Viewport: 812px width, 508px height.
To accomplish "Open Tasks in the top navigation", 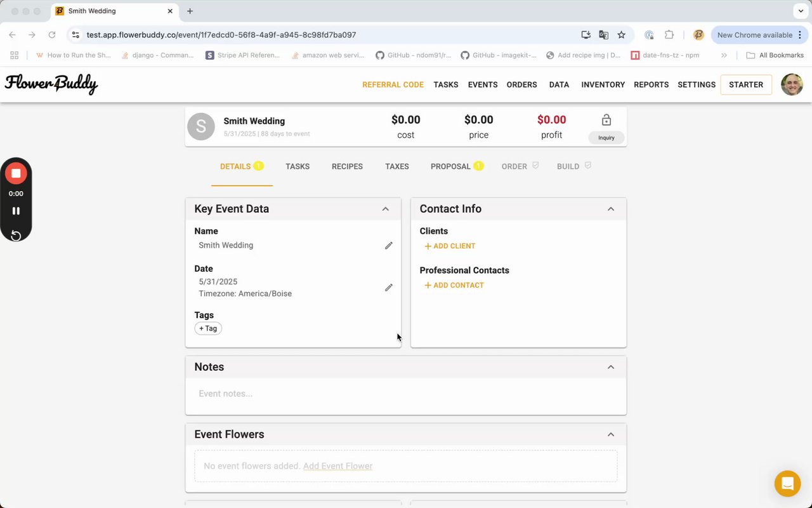I will (446, 84).
